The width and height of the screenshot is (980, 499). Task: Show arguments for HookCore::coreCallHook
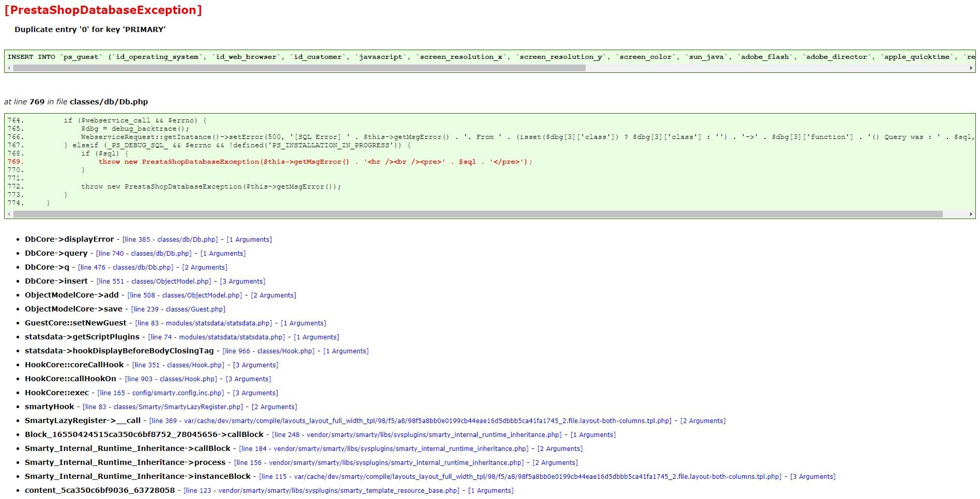[256, 365]
